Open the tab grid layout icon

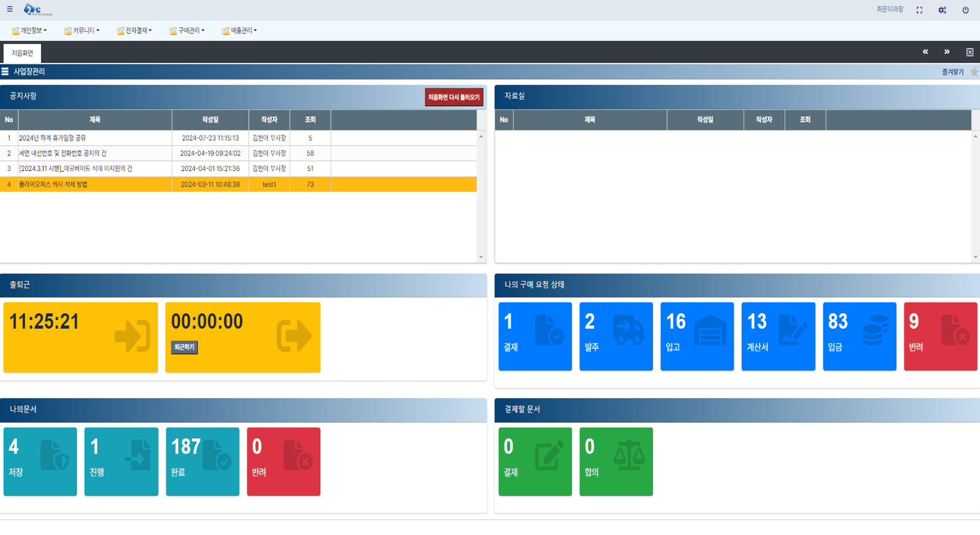click(x=970, y=52)
